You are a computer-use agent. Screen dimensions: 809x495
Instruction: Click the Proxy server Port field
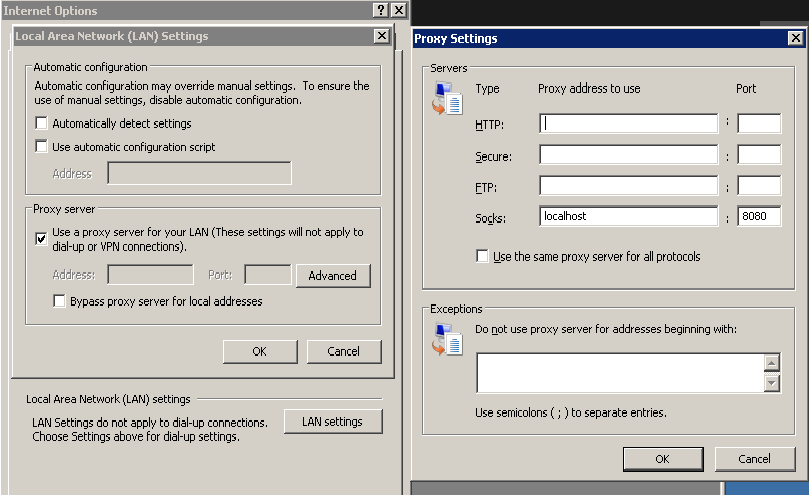[268, 275]
